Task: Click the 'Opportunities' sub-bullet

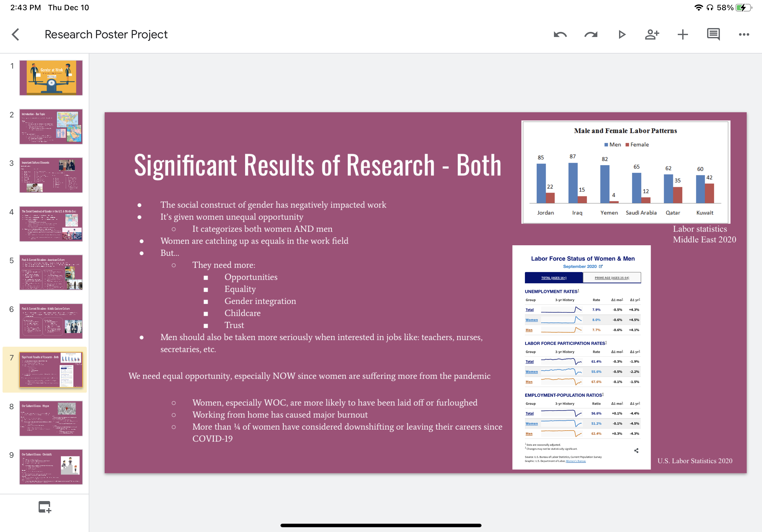Action: (x=251, y=277)
